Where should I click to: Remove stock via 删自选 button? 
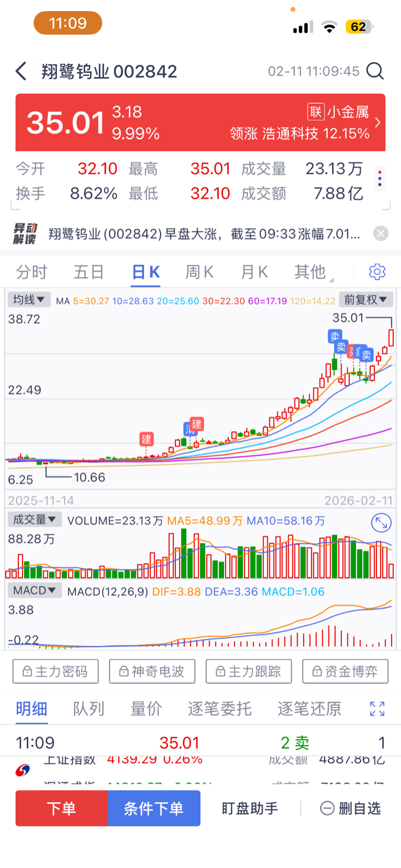(x=350, y=808)
